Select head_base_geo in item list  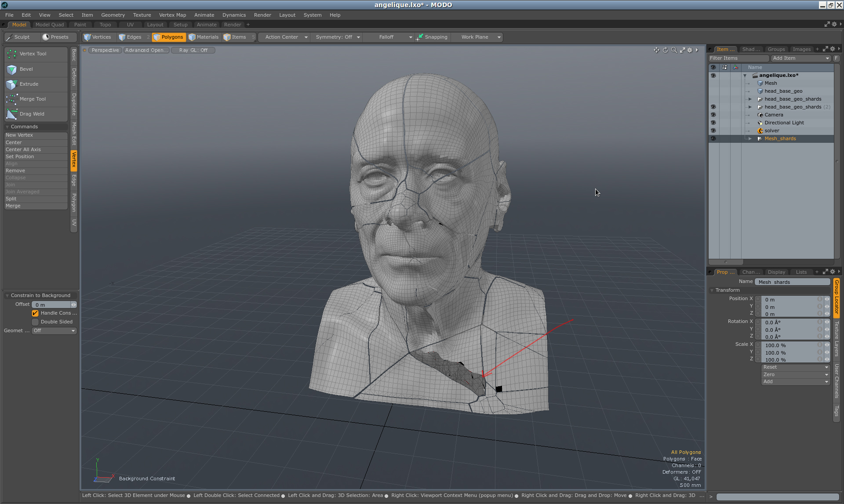pos(783,91)
